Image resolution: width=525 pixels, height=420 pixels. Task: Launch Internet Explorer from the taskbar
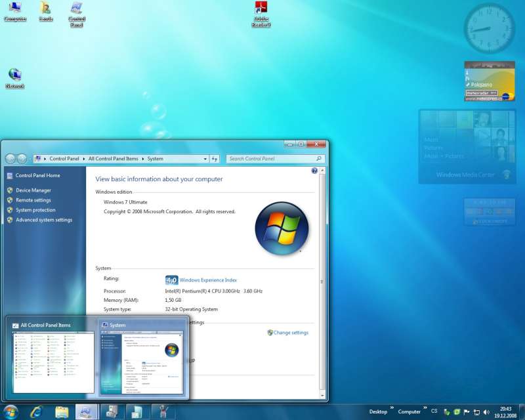pos(35,411)
